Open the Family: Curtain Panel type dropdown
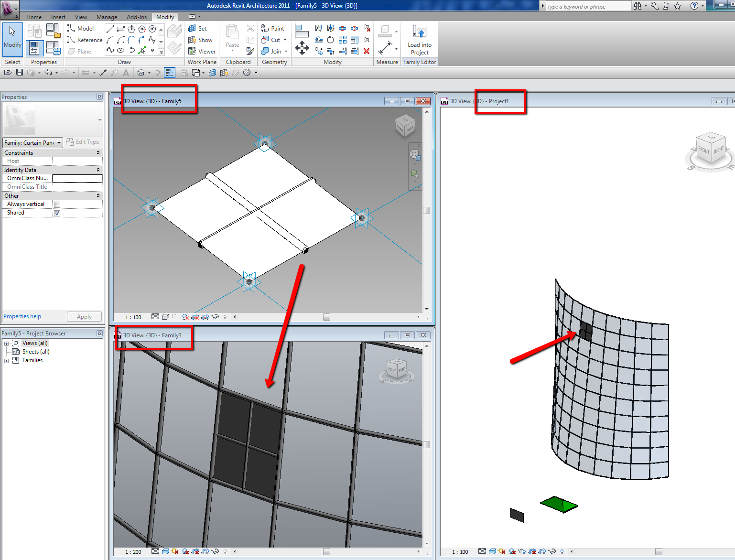The width and height of the screenshot is (735, 560). [x=32, y=143]
